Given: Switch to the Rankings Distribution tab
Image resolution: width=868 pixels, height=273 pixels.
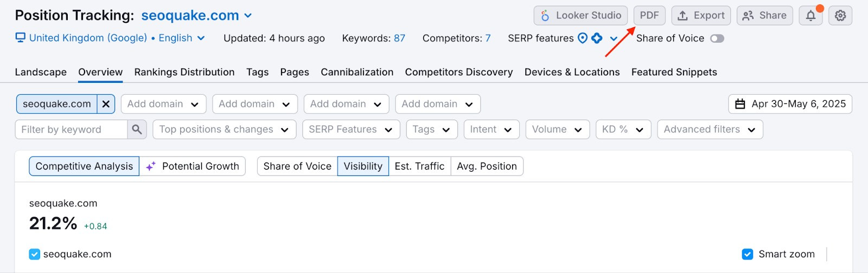Looking at the screenshot, I should pyautogui.click(x=184, y=72).
